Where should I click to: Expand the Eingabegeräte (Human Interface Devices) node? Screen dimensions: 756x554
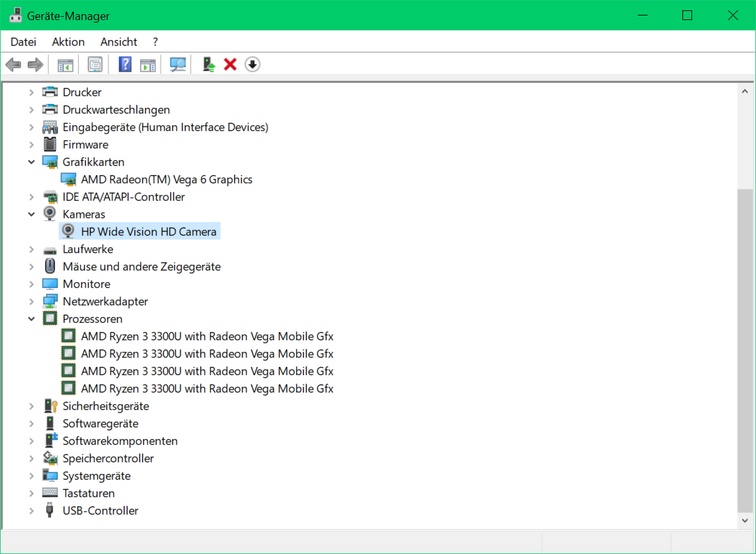tap(32, 127)
